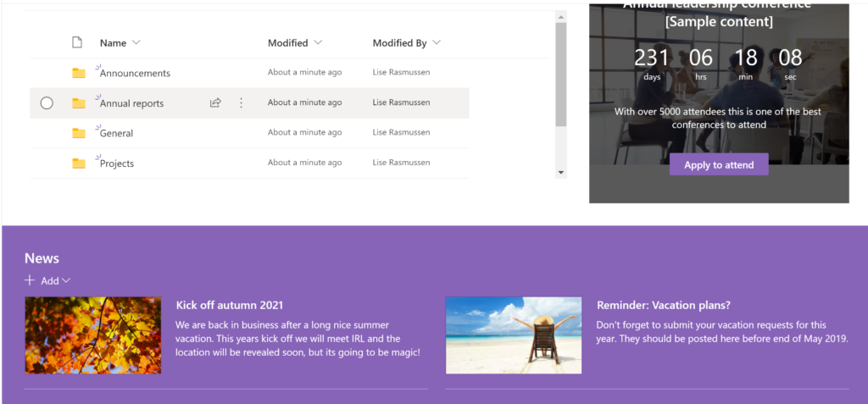
Task: Click the plus icon beside Add in News
Action: [x=30, y=280]
